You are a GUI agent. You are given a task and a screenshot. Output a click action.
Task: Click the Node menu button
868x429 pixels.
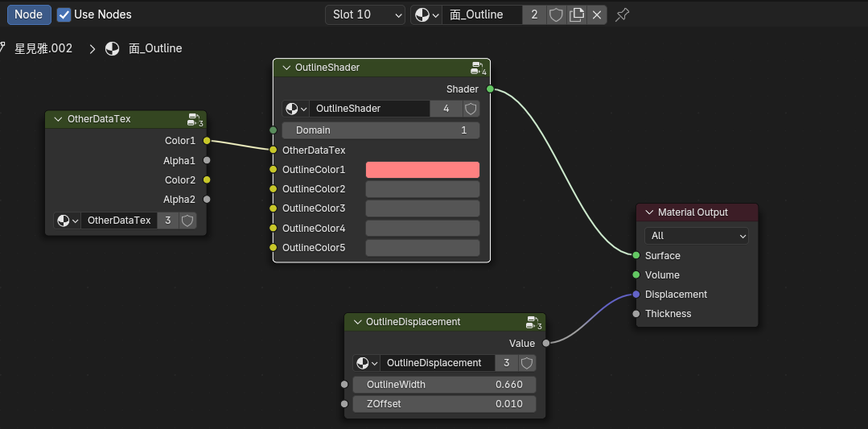(x=29, y=14)
